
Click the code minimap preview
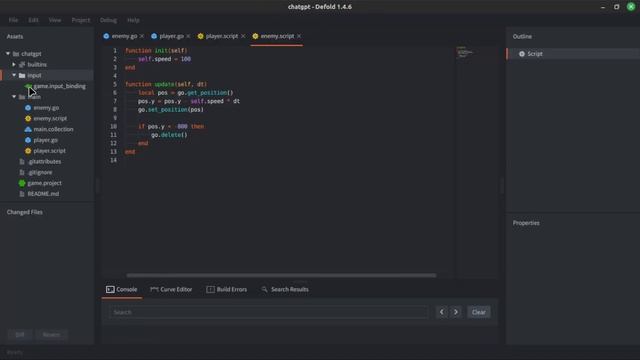[464, 52]
